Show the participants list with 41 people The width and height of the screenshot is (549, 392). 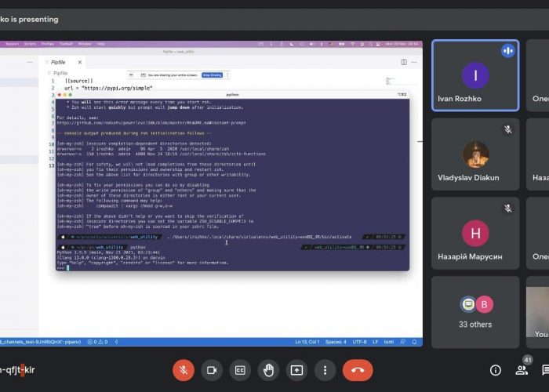click(x=522, y=369)
